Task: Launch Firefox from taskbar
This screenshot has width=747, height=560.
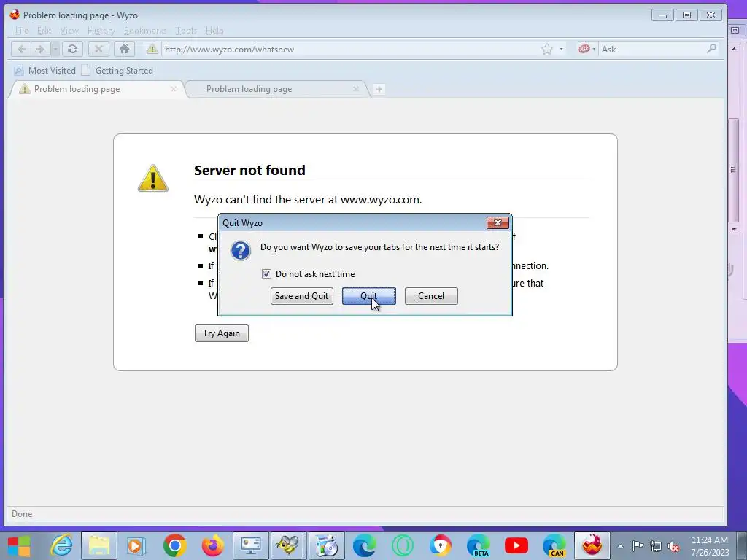Action: tap(212, 545)
